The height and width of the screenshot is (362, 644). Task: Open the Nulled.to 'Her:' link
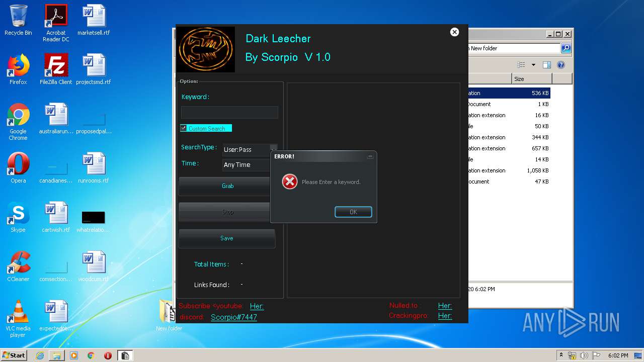point(445,306)
